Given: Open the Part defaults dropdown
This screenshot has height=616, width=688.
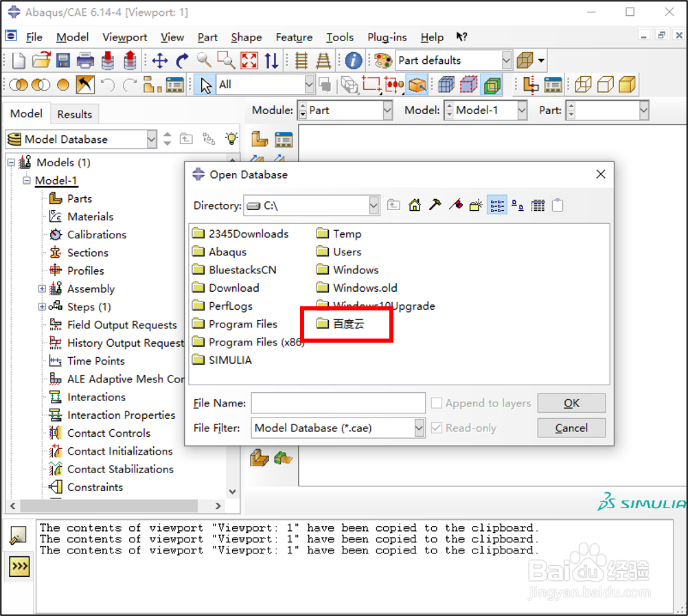Looking at the screenshot, I should [506, 60].
